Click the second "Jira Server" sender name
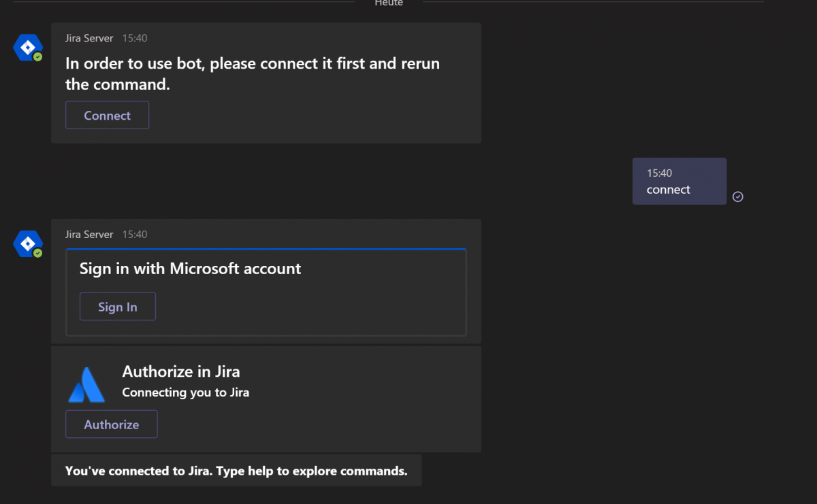The image size is (817, 504). [89, 234]
